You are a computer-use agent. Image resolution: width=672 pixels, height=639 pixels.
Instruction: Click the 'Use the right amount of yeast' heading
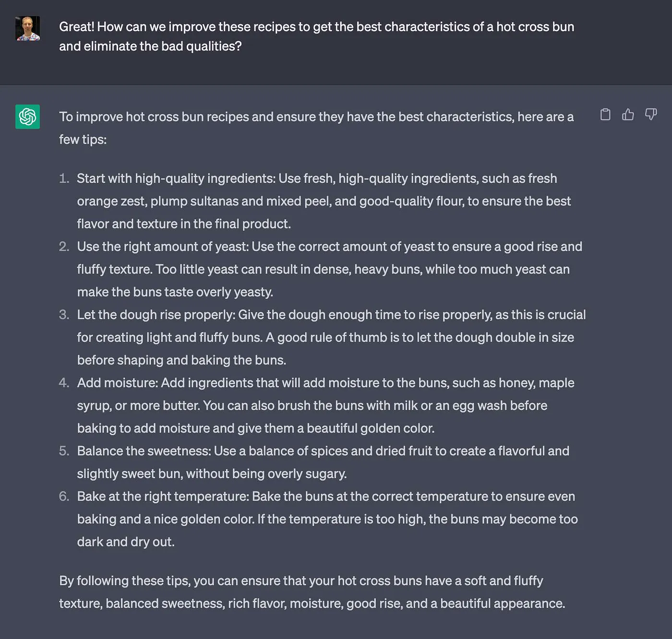coord(163,247)
